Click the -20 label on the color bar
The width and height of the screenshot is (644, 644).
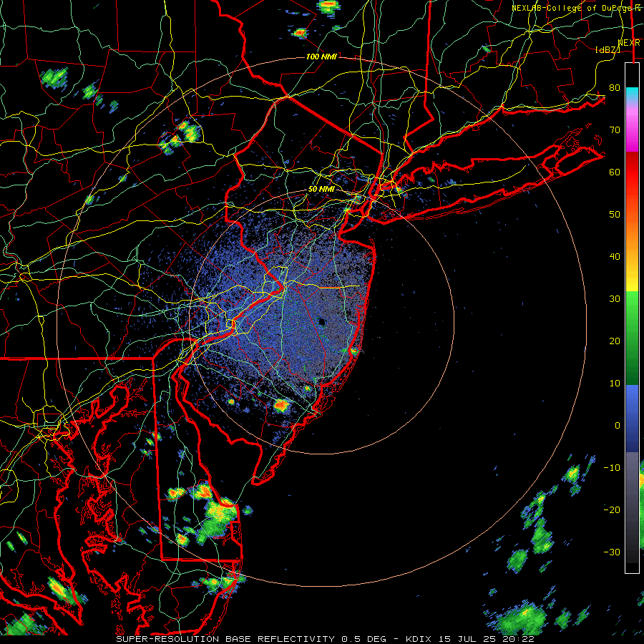(612, 509)
